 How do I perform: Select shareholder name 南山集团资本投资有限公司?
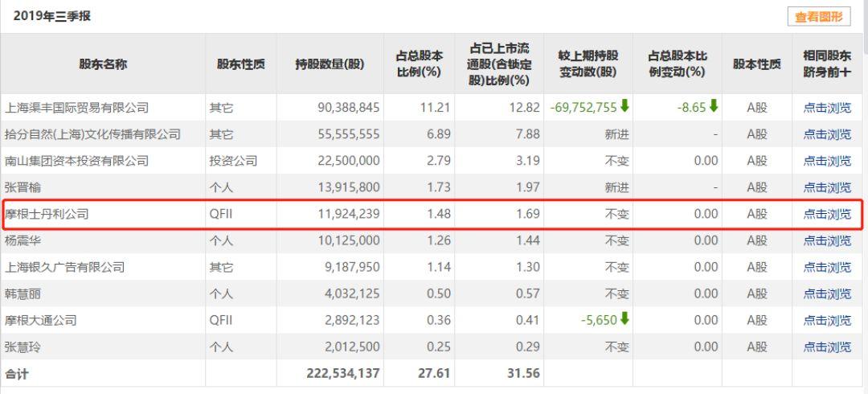point(76,161)
